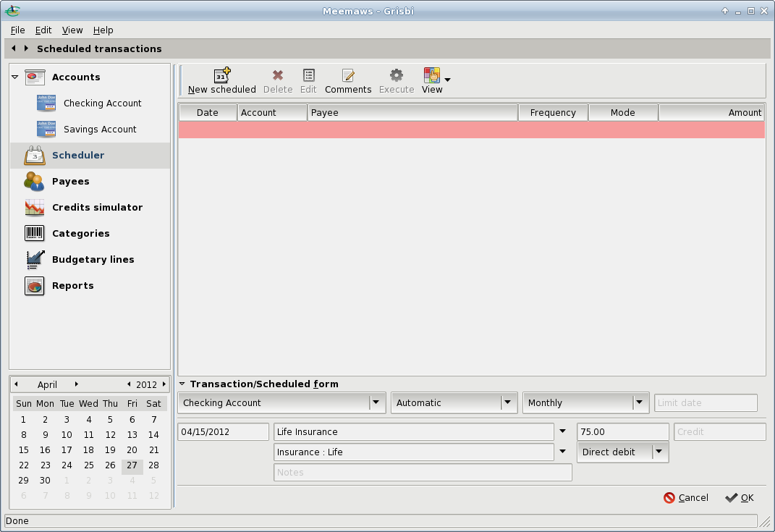Collapse the Transaction/Scheduled form expander
The image size is (775, 532).
182,384
